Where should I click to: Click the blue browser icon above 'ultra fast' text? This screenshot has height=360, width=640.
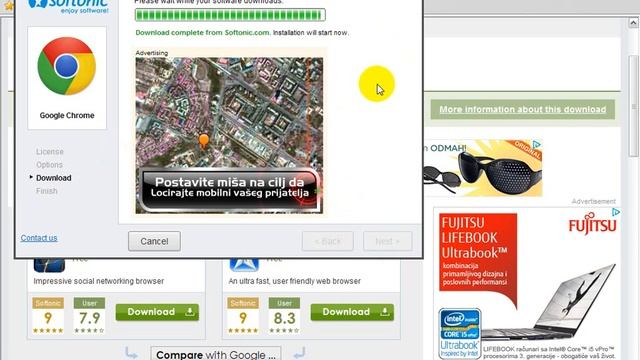[244, 264]
